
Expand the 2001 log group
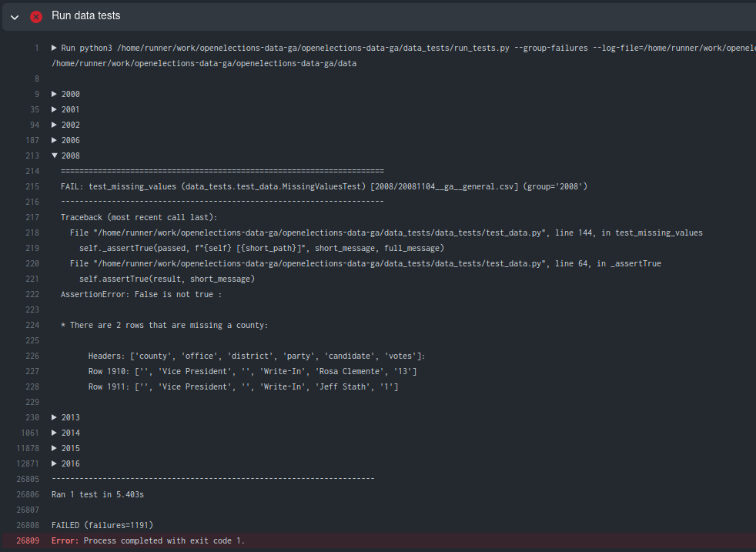coord(54,109)
